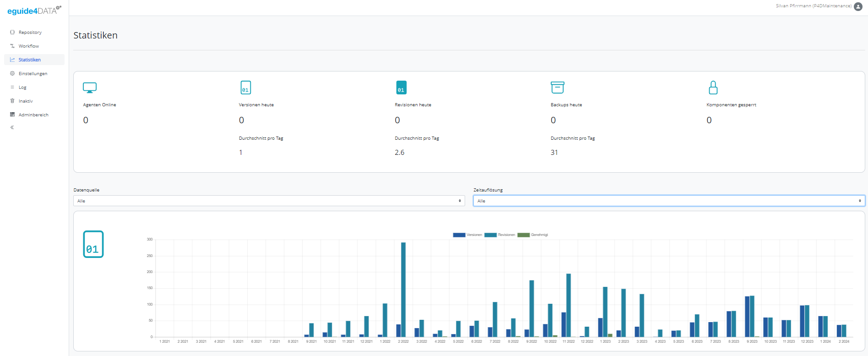Image resolution: width=868 pixels, height=356 pixels.
Task: Toggle Versionen series in chart legend
Action: coord(467,235)
